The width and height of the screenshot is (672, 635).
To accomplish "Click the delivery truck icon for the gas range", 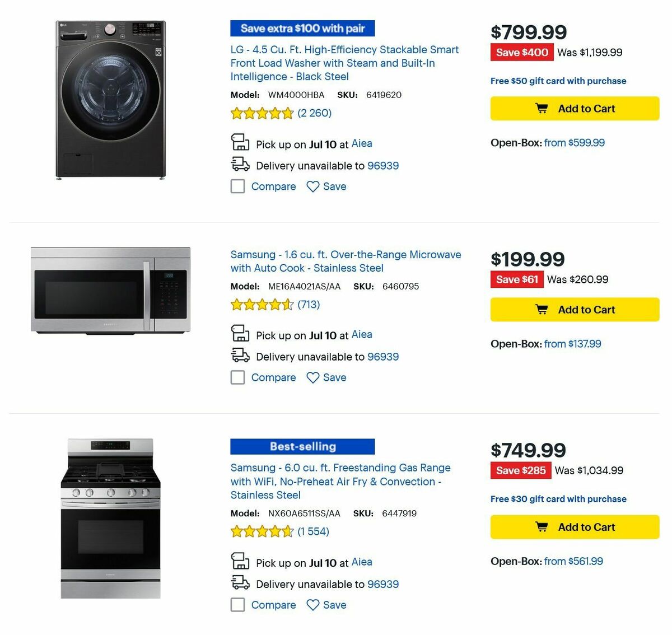I will coord(240,582).
